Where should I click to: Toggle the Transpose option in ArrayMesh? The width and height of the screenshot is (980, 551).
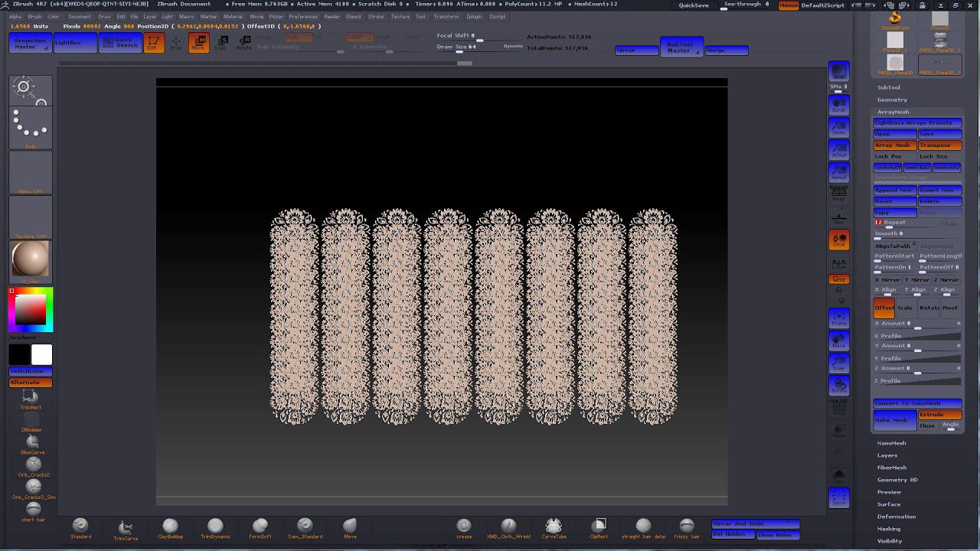pos(939,145)
